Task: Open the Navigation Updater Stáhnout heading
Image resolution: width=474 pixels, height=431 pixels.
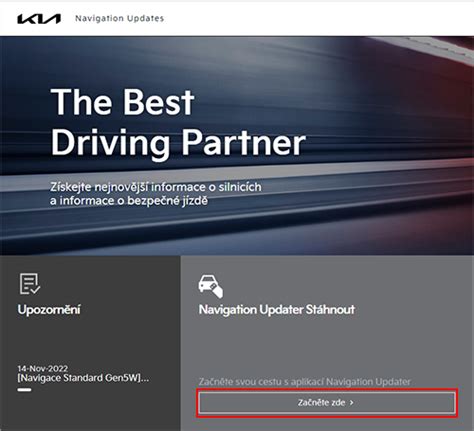Action: coord(277,309)
